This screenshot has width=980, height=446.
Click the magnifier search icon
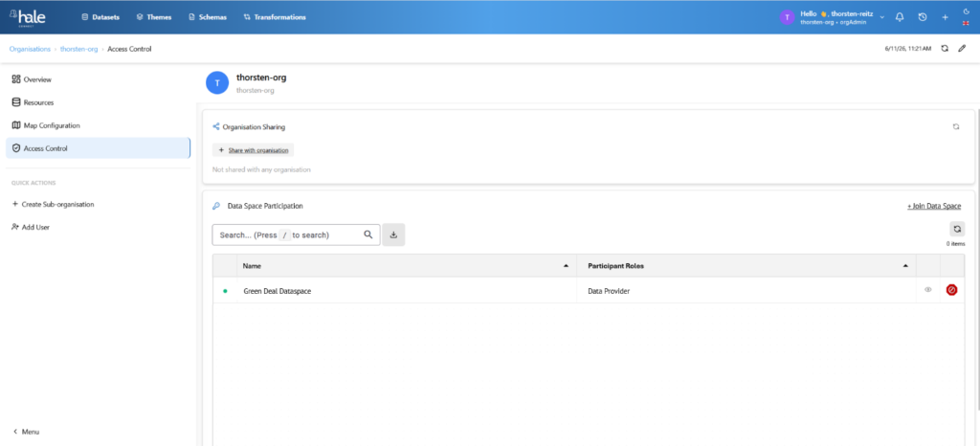coord(368,234)
